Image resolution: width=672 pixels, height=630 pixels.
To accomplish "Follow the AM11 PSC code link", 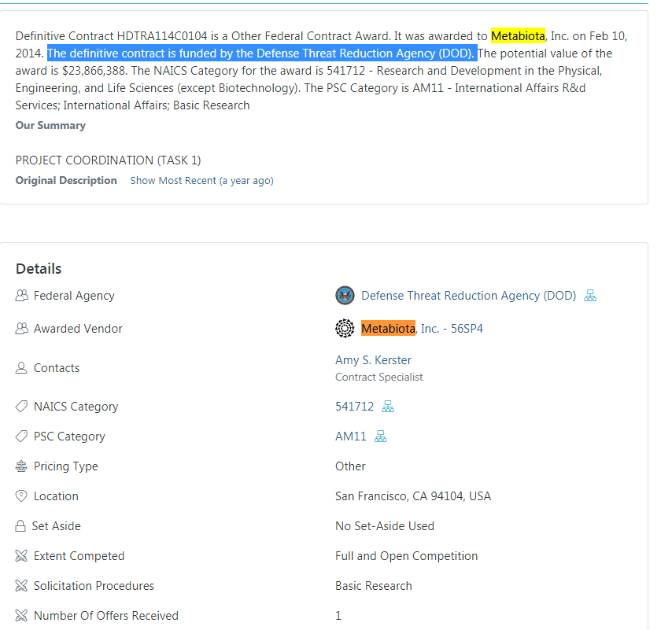I will tap(351, 437).
